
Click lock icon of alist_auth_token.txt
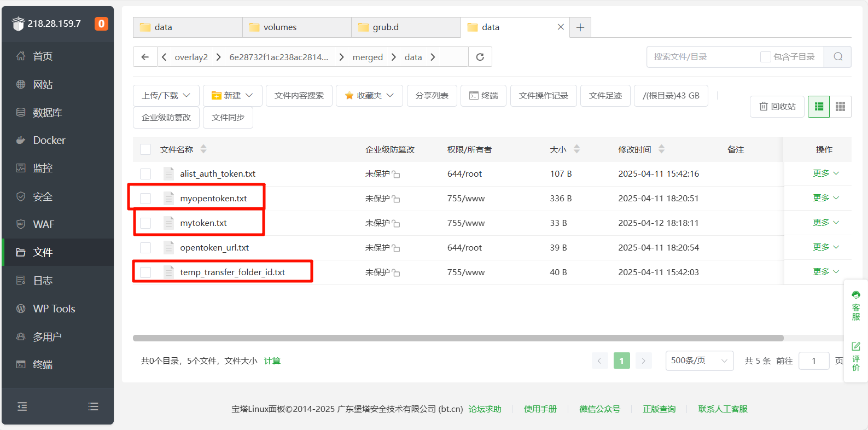click(x=396, y=175)
